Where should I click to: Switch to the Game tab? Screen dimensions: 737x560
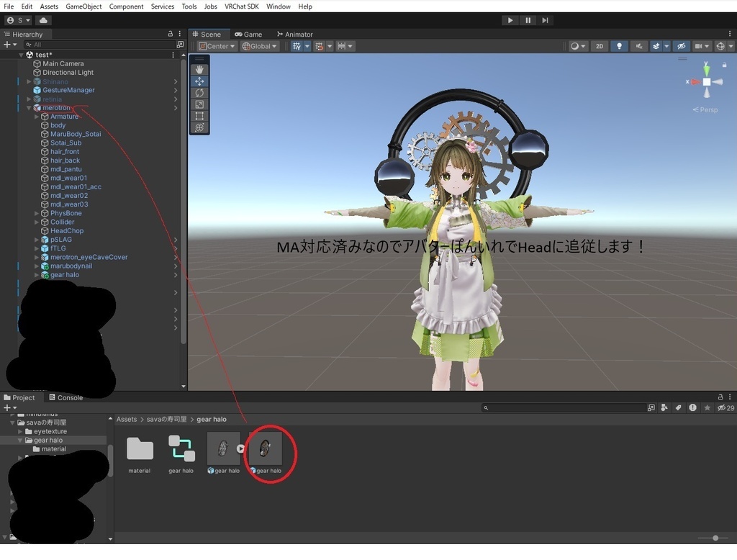tap(248, 35)
